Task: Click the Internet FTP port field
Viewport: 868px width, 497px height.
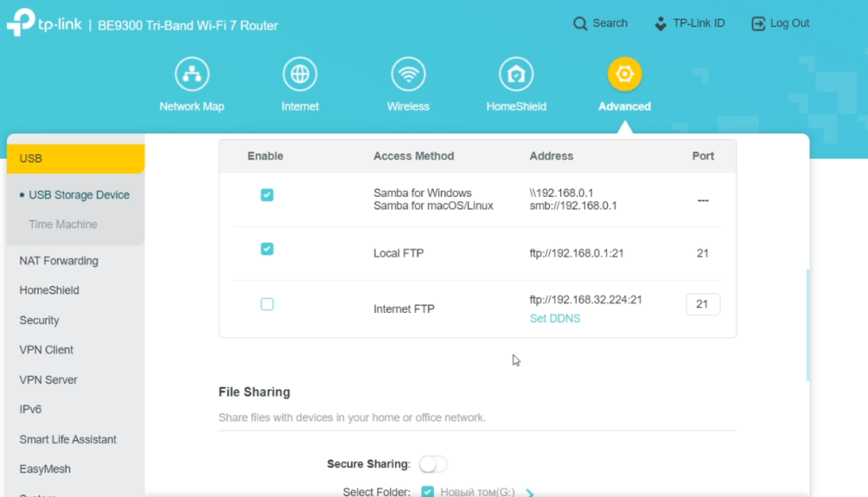Action: 703,304
